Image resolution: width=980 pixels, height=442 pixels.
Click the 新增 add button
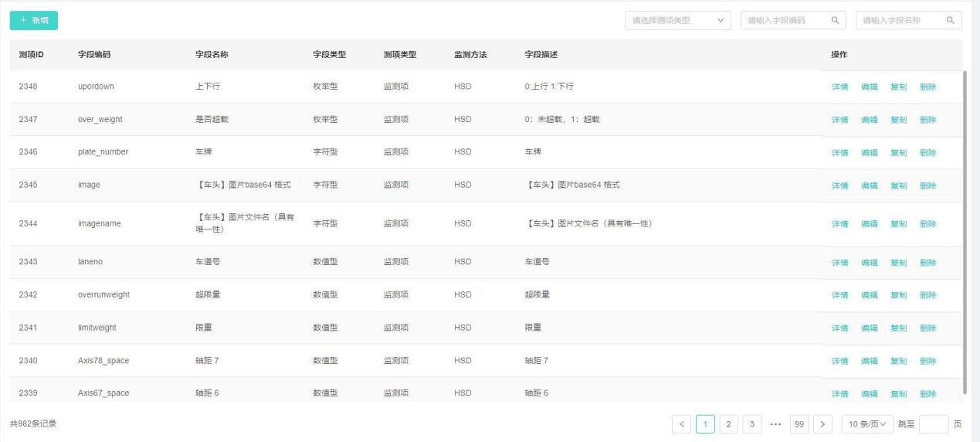[x=33, y=21]
